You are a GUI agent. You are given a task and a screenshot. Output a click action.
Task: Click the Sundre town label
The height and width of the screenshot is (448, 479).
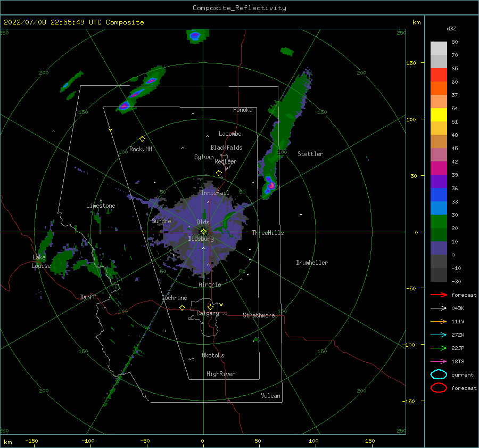click(x=162, y=221)
